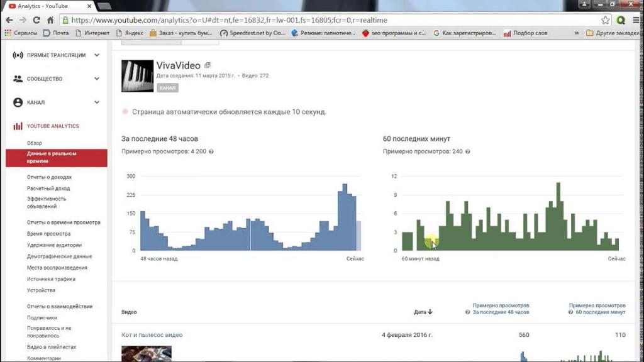Bookmark this page with the star icon
This screenshot has height=362, width=644.
[605, 20]
